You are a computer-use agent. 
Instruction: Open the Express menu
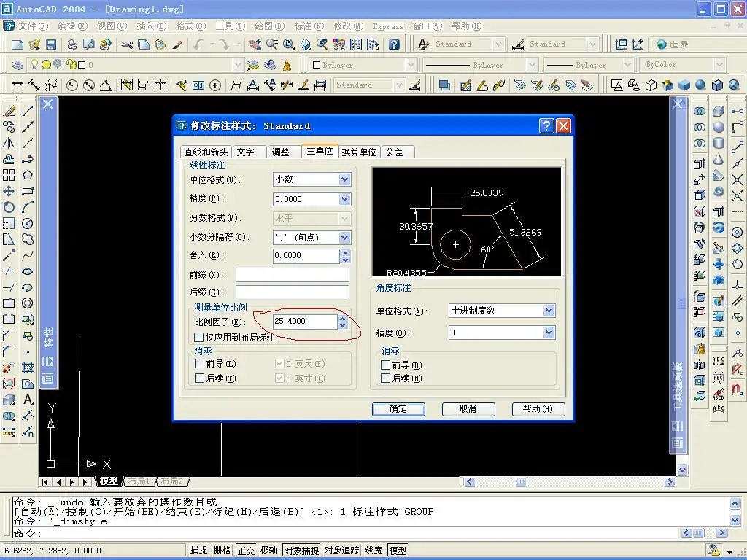pos(388,26)
